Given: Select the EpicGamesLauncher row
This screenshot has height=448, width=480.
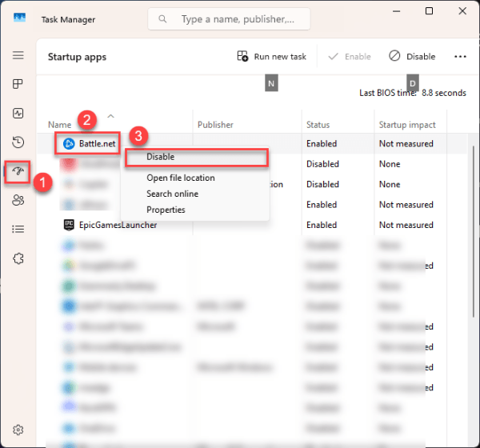Looking at the screenshot, I should 118,225.
